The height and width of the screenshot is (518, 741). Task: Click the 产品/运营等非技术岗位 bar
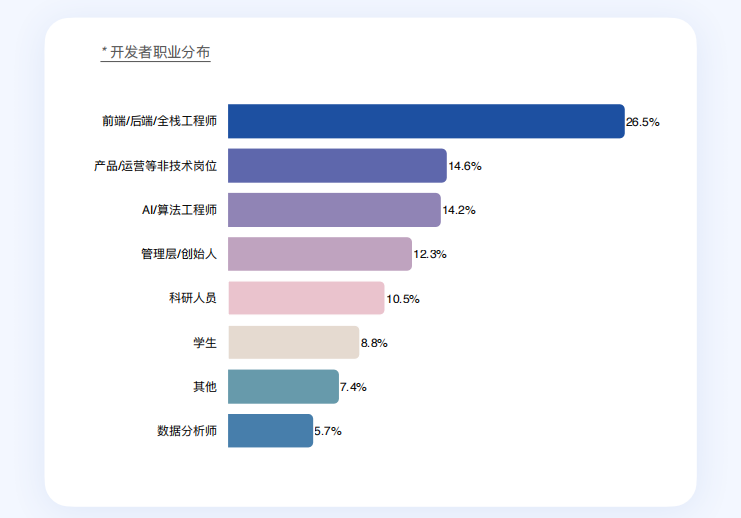[337, 166]
